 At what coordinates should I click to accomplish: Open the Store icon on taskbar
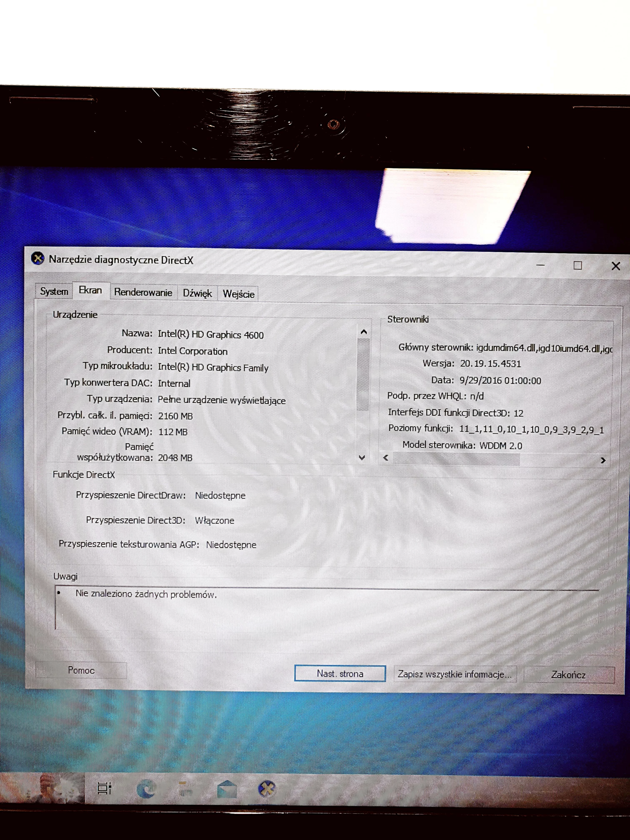(x=227, y=790)
